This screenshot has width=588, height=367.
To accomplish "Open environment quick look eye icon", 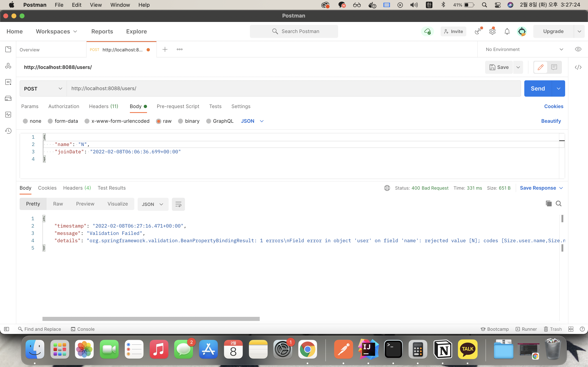I will pos(578,49).
